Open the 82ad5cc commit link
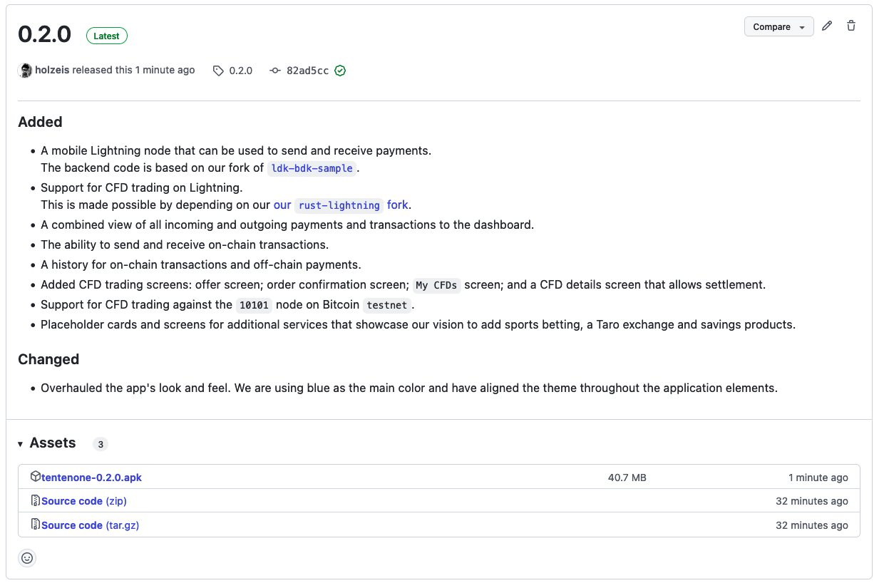Image resolution: width=884 pixels, height=588 pixels. click(x=307, y=71)
